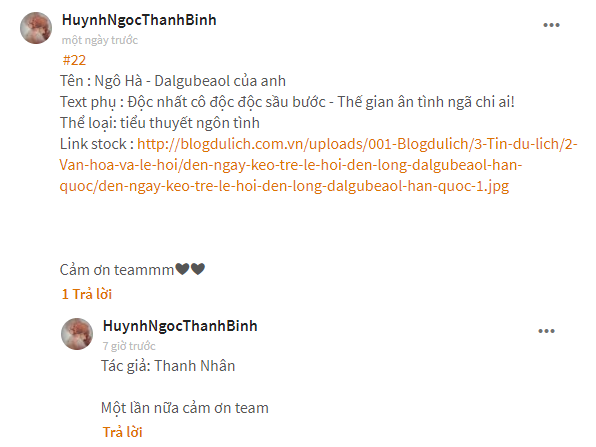
Task: Open the blogdulich.com.vn stock image link
Action: click(x=319, y=165)
